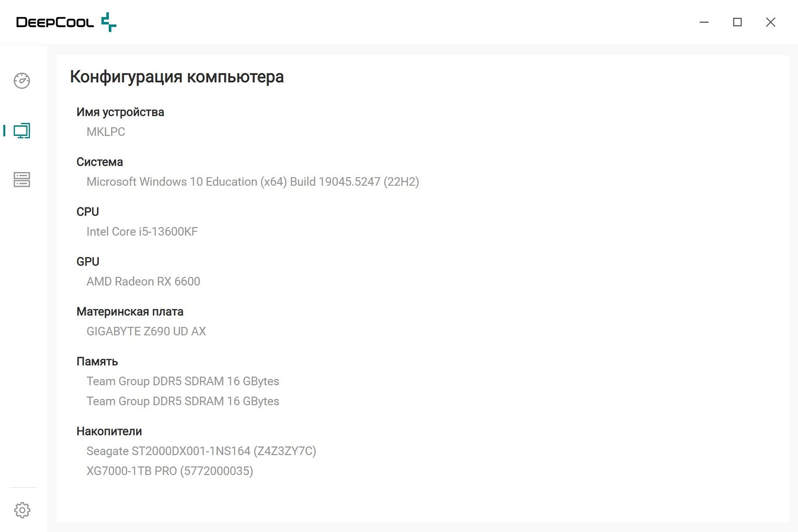Viewport: 798px width, 532px height.
Task: Click the GIGABYTE Z690 UD AX motherboard text
Action: click(146, 332)
